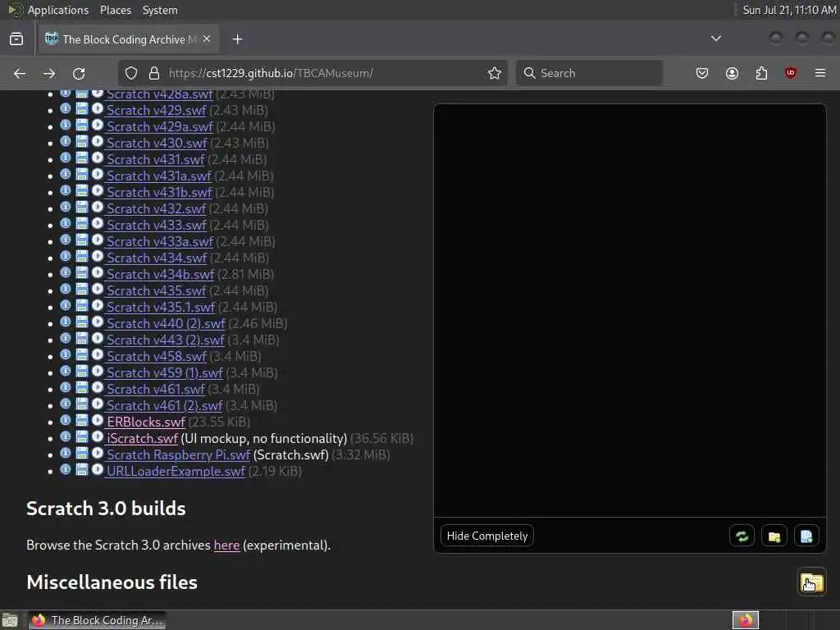Select The Block Coding Archive browser tab
Screen dimensions: 840x630
129,39
